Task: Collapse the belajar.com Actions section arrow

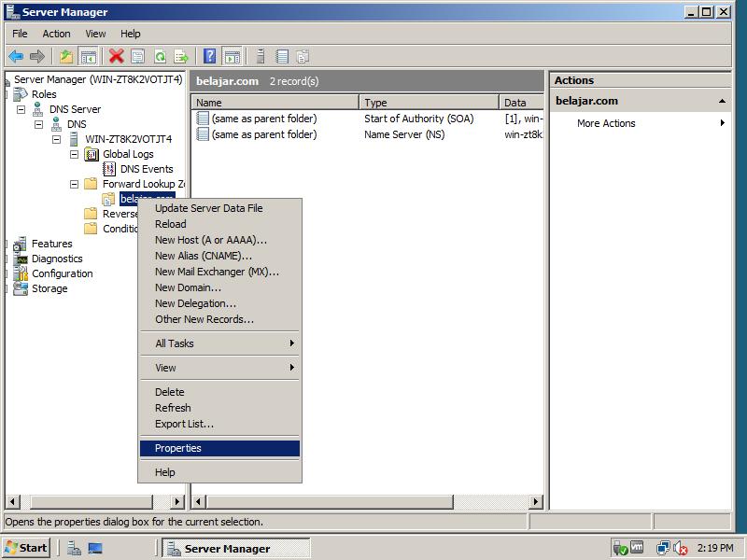Action: click(x=722, y=101)
